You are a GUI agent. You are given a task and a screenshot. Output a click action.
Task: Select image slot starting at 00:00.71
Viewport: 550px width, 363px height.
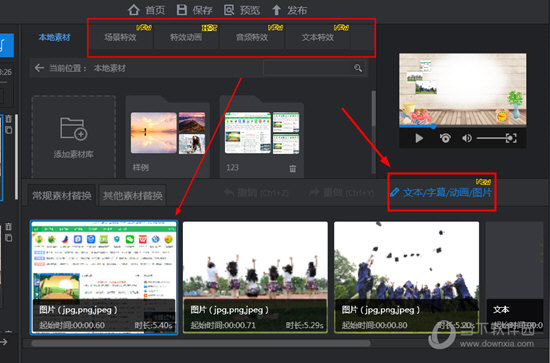pyautogui.click(x=255, y=277)
